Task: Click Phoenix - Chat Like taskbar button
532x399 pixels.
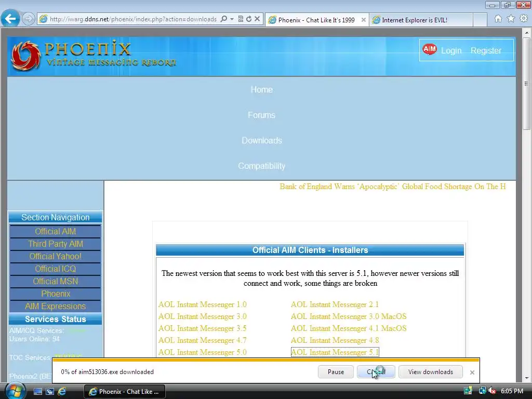Action: (125, 392)
